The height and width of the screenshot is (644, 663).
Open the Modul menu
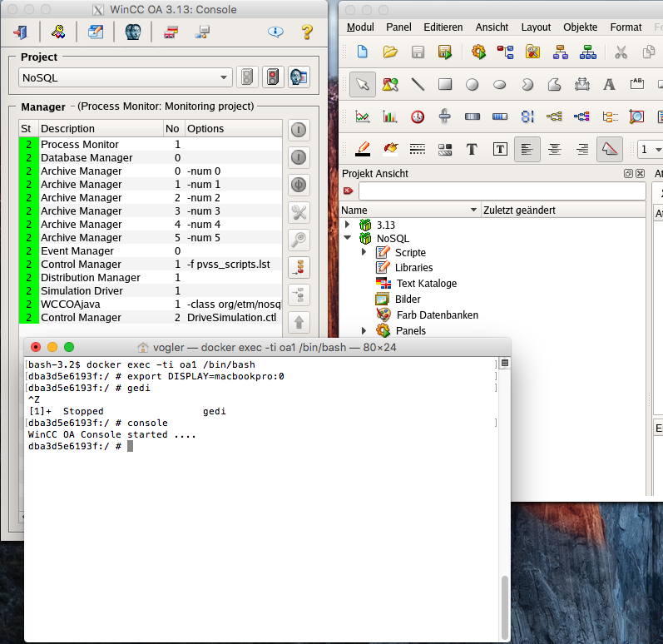tap(360, 27)
